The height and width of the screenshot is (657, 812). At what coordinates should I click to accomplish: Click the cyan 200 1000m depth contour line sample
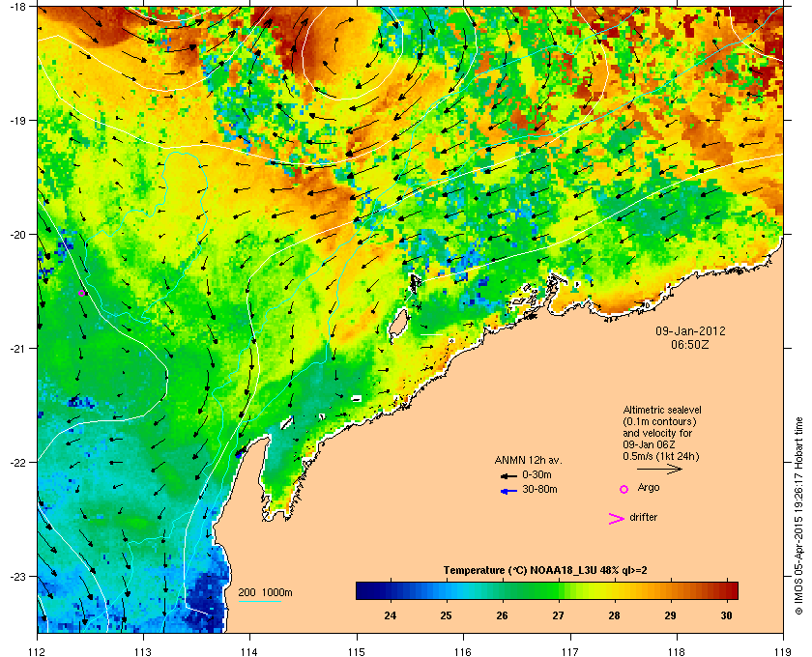[259, 601]
